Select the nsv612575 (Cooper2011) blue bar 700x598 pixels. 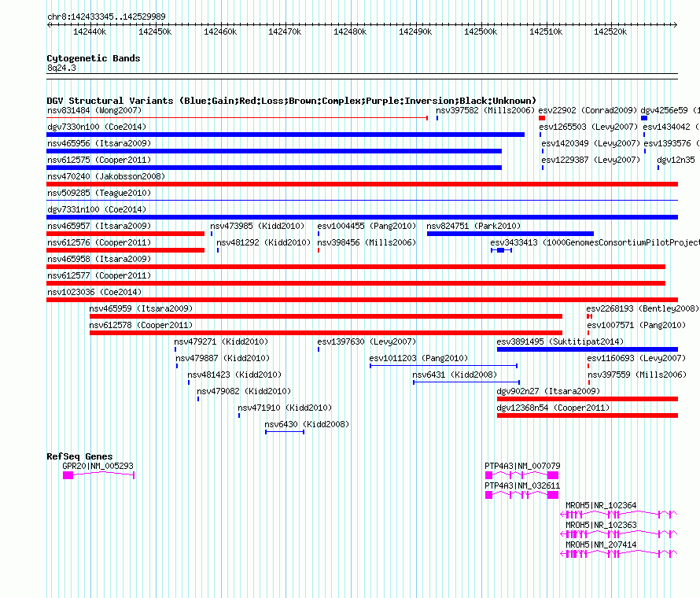click(274, 168)
